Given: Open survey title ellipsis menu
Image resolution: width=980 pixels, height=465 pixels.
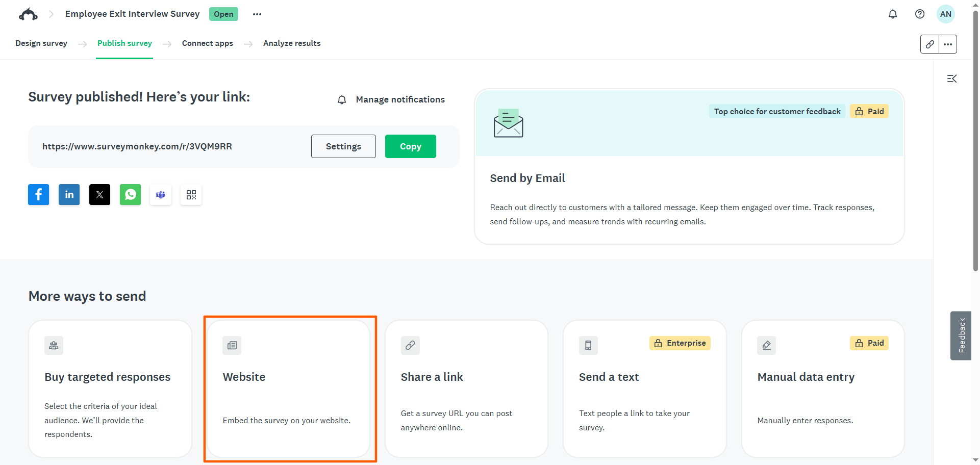Looking at the screenshot, I should click(257, 14).
